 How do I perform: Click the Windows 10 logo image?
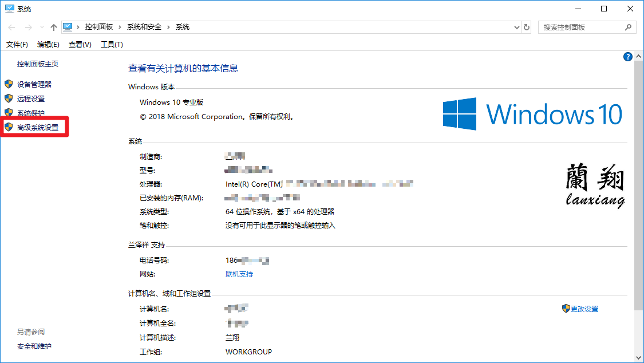point(532,114)
